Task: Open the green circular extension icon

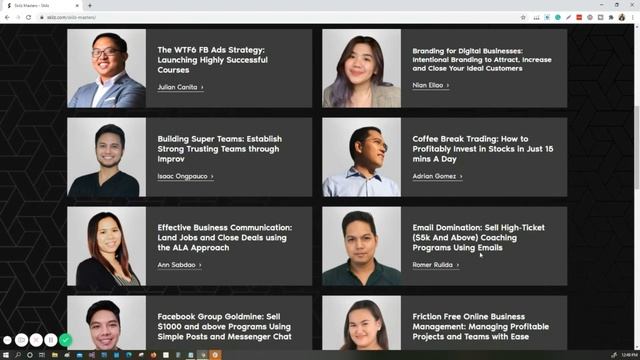Action: [558, 18]
